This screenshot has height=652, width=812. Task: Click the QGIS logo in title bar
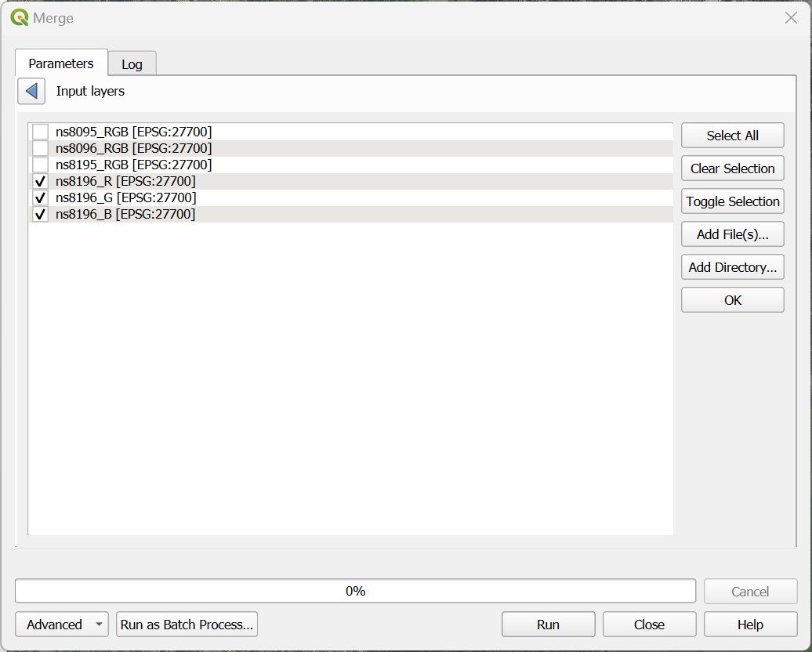19,17
